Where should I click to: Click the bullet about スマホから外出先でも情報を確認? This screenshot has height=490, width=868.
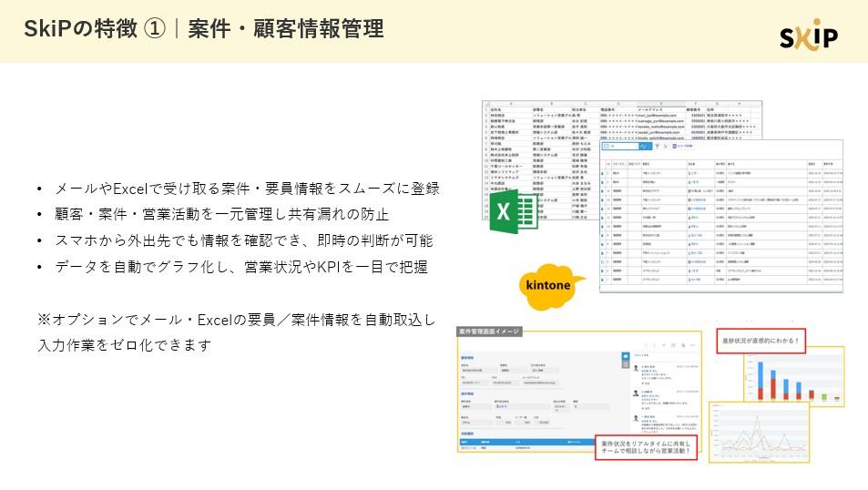pyautogui.click(x=243, y=241)
